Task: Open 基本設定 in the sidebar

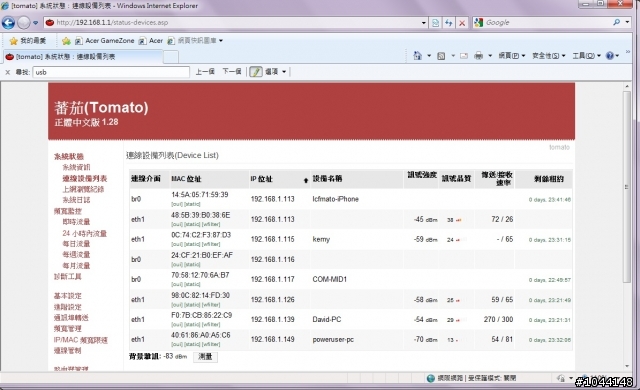Action: (68, 296)
